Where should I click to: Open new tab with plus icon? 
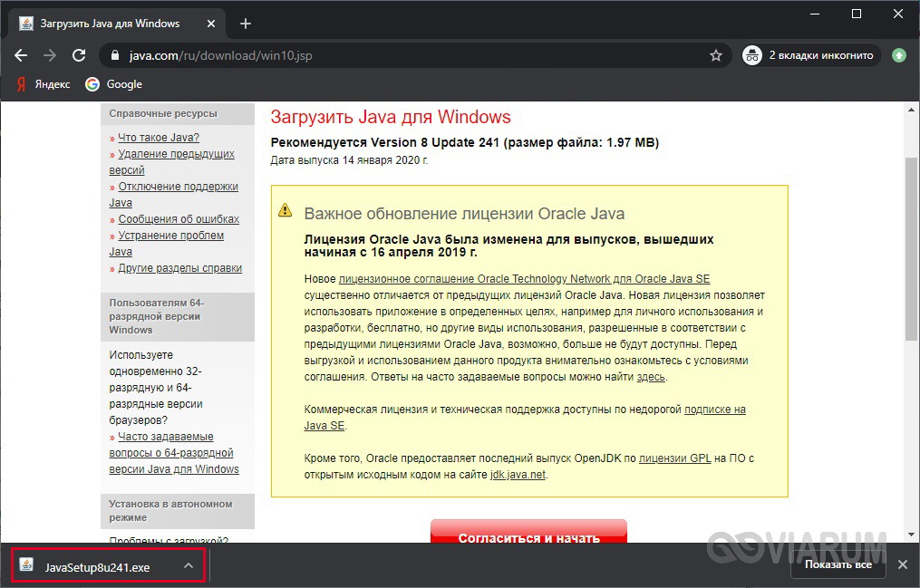[x=245, y=24]
